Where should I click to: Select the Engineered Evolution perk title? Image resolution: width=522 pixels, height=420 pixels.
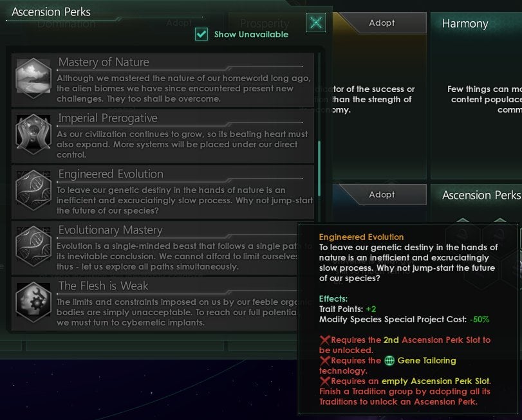click(111, 174)
